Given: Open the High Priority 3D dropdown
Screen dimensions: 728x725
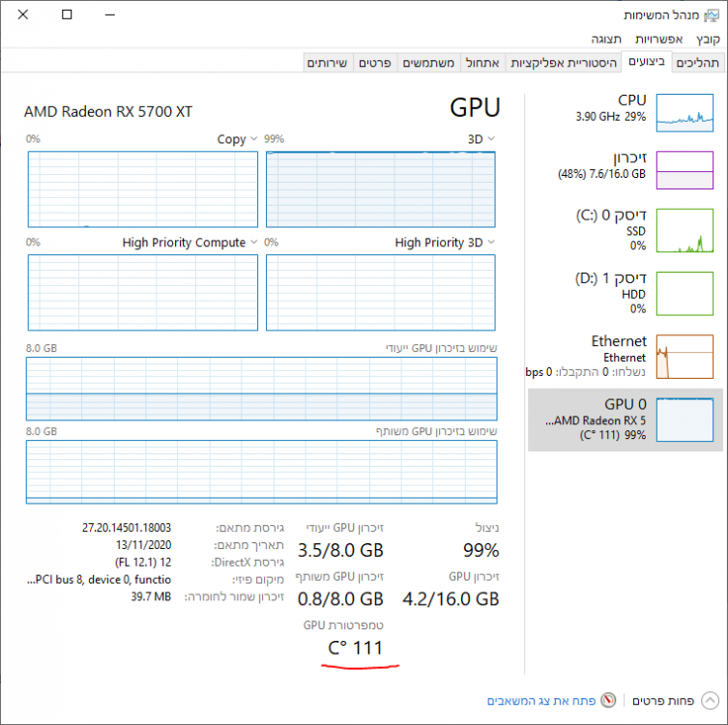Looking at the screenshot, I should 490,243.
